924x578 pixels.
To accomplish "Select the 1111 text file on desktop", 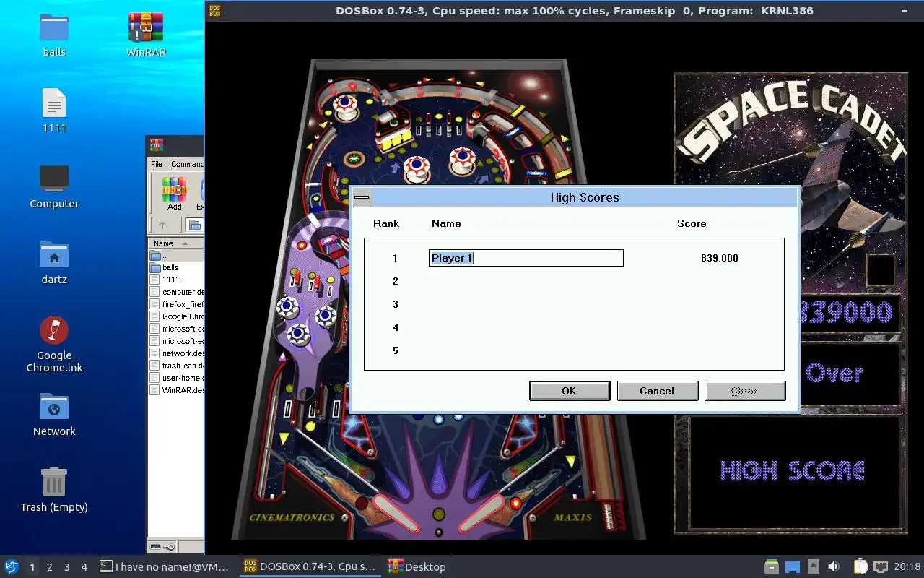I will 54,110.
